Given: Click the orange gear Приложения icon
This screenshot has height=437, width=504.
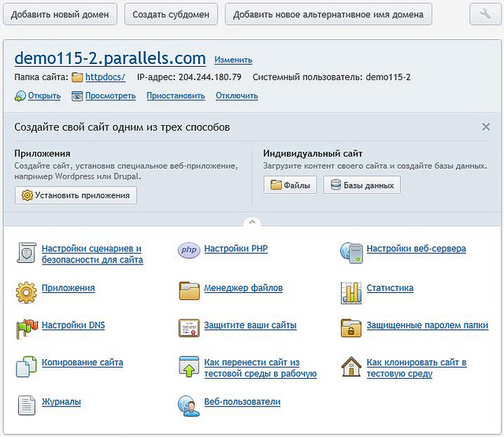Looking at the screenshot, I should (x=26, y=292).
